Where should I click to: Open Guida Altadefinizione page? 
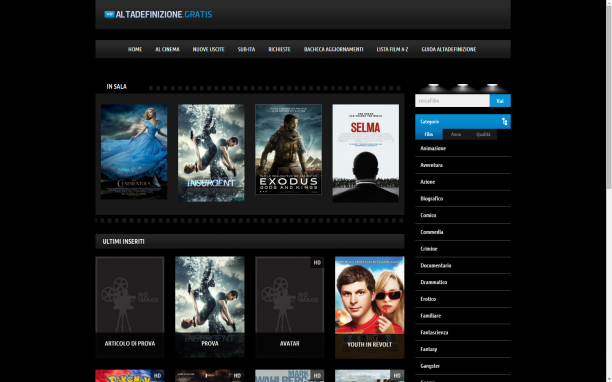coord(448,50)
